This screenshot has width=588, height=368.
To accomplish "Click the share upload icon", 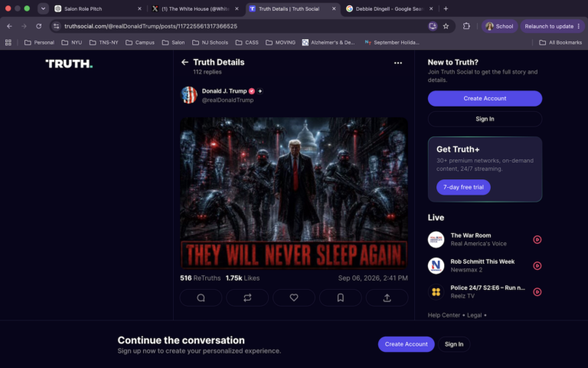I will pyautogui.click(x=387, y=297).
